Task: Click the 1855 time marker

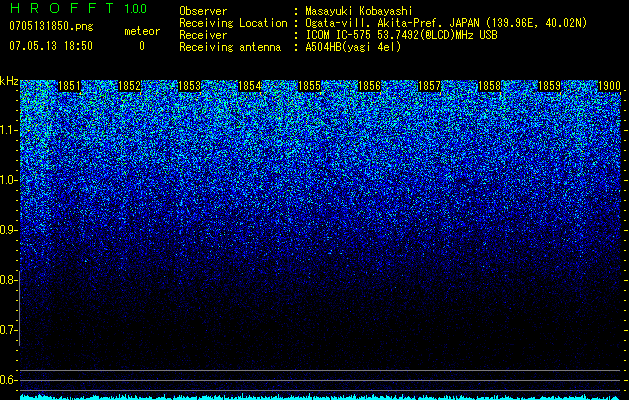Action: point(310,86)
